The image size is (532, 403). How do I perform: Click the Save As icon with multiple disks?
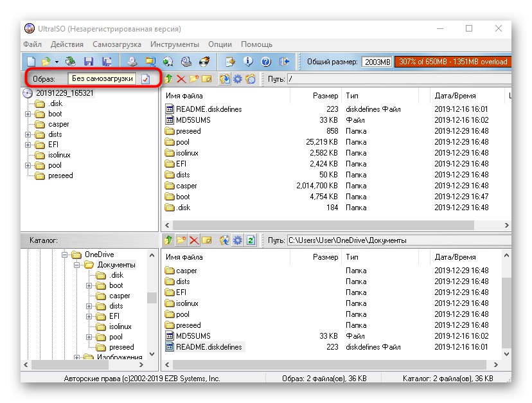point(107,62)
